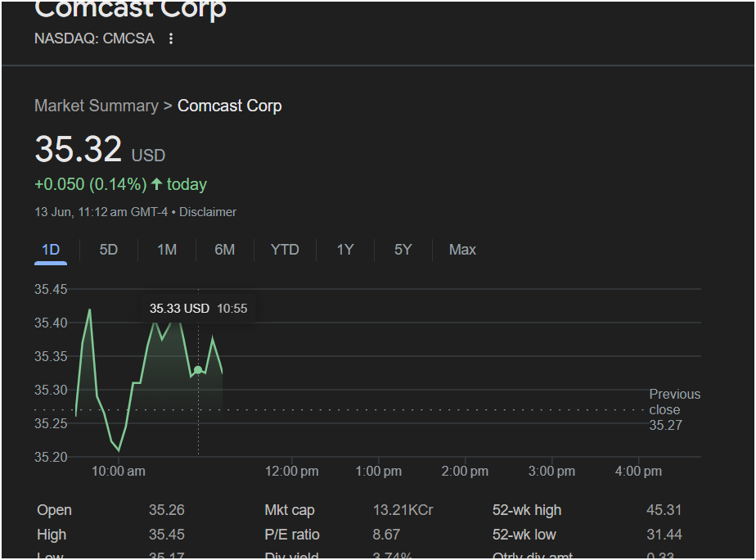Click the 2:00 pm axis label
The width and height of the screenshot is (756, 560).
(x=465, y=472)
